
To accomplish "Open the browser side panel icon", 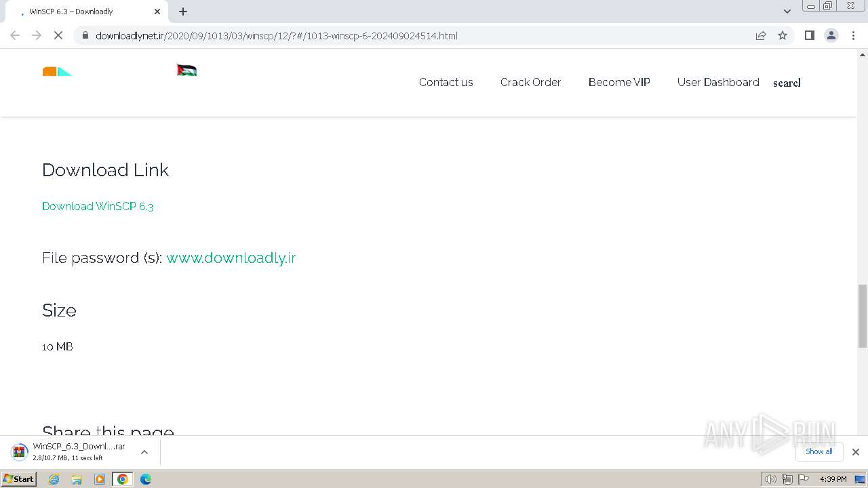I will (809, 35).
